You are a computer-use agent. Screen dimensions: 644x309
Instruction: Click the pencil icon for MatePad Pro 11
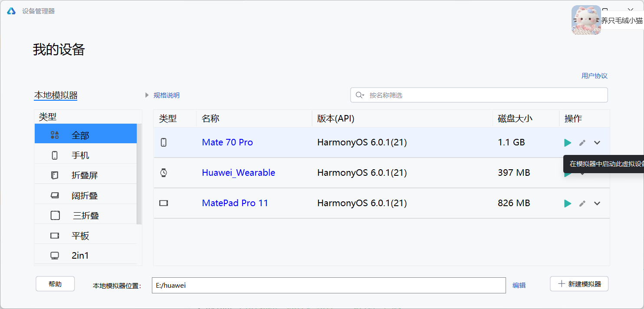coord(582,203)
